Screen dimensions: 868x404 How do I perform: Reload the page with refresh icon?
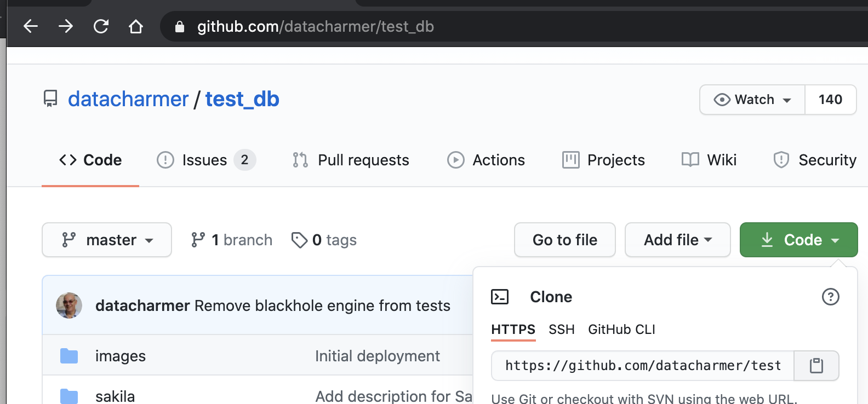(x=101, y=26)
